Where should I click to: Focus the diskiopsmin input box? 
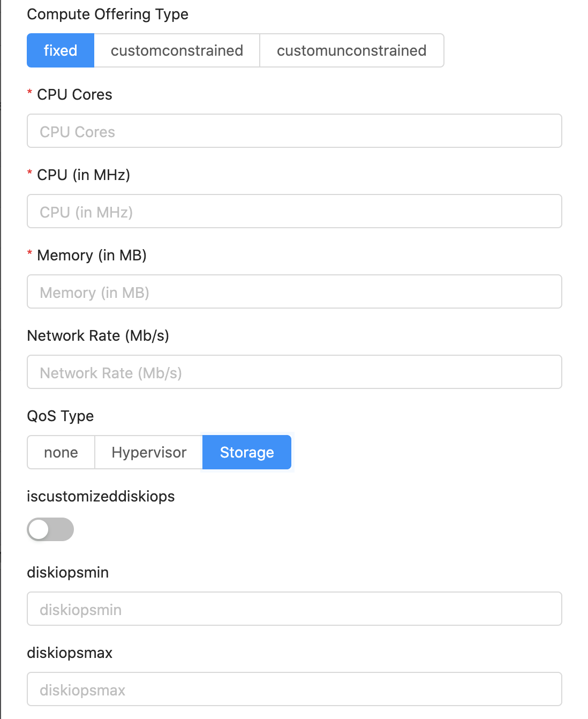(x=294, y=609)
